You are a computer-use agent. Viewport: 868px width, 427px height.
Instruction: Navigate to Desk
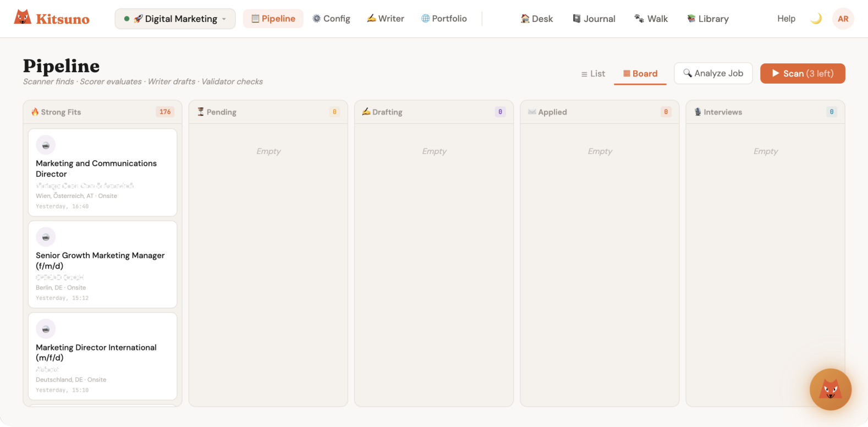pos(537,19)
